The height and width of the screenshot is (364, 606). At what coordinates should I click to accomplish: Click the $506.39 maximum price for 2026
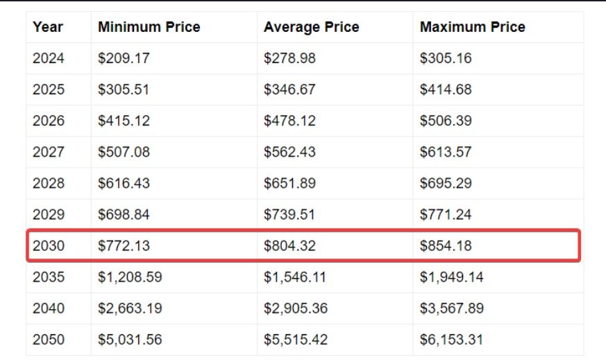tap(446, 121)
